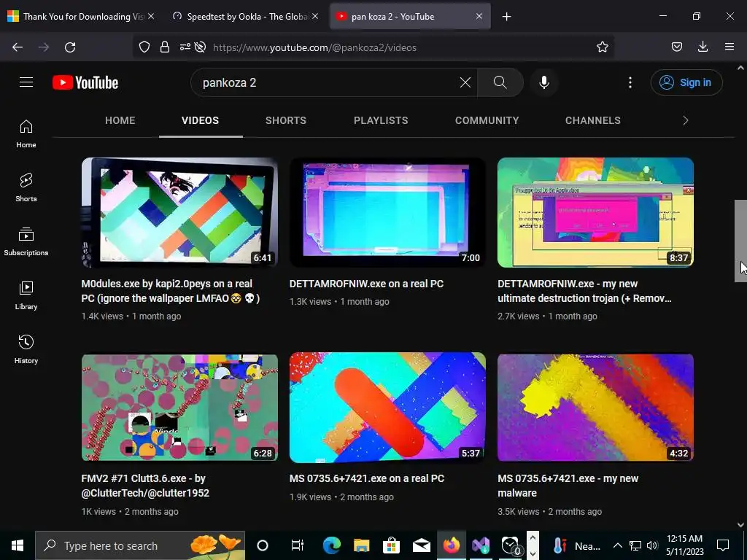
Task: Open the YouTube guide hamburger menu
Action: pyautogui.click(x=26, y=82)
